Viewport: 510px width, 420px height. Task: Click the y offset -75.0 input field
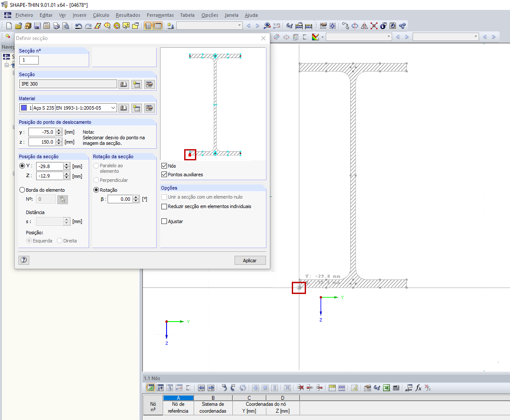pos(42,132)
